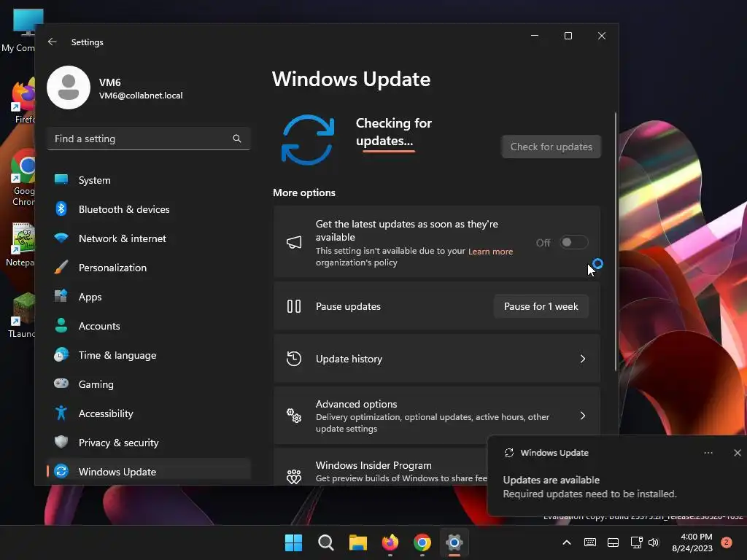Viewport: 747px width, 560px height.
Task: Open Network & internet settings
Action: click(149, 238)
